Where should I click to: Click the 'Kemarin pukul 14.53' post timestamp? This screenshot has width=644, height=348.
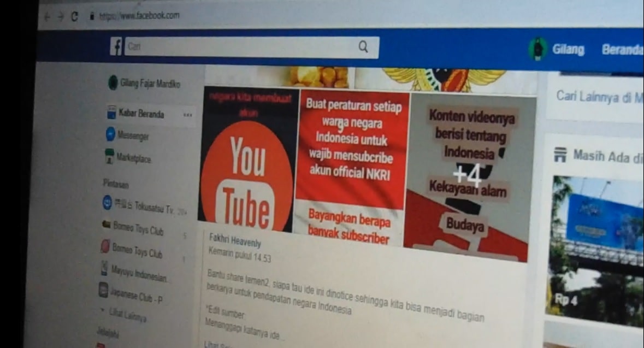[239, 255]
